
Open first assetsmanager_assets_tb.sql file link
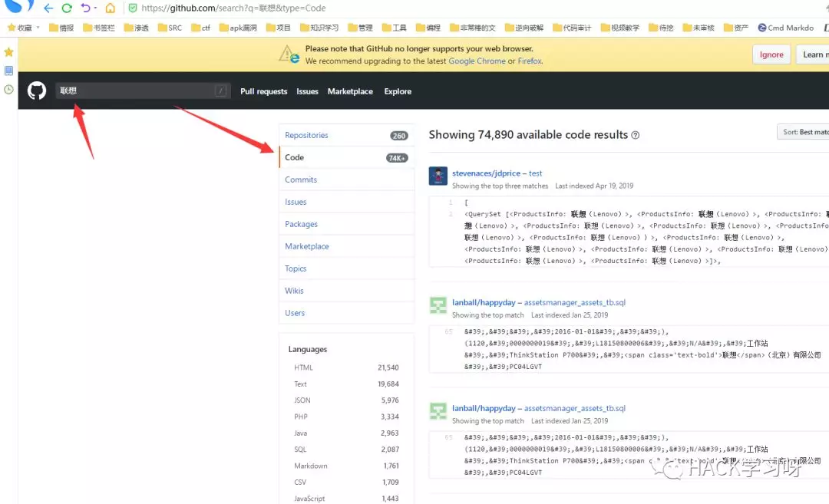575,303
